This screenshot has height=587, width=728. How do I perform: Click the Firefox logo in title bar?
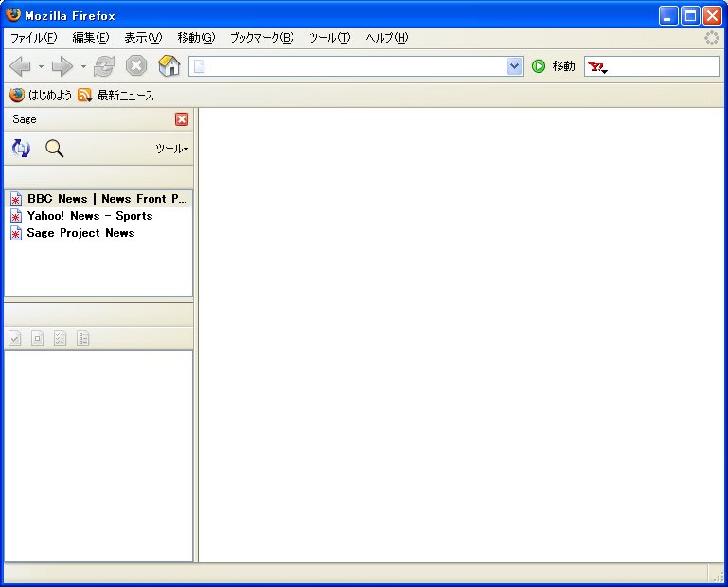click(13, 14)
